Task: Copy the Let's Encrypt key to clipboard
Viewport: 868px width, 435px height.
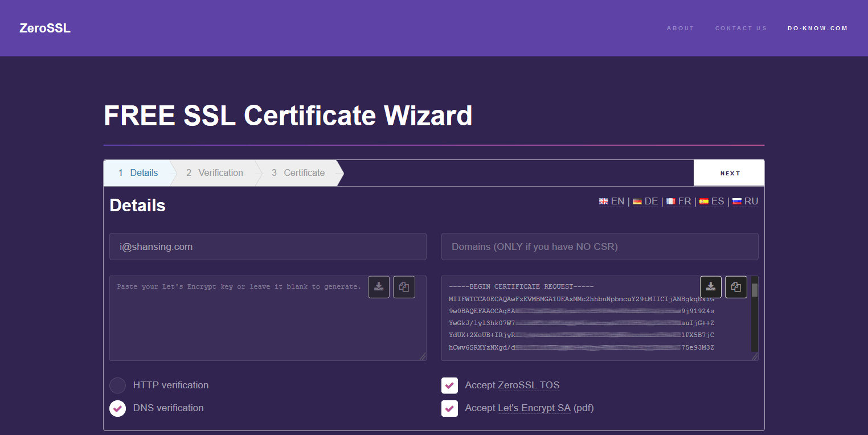Action: pos(404,287)
